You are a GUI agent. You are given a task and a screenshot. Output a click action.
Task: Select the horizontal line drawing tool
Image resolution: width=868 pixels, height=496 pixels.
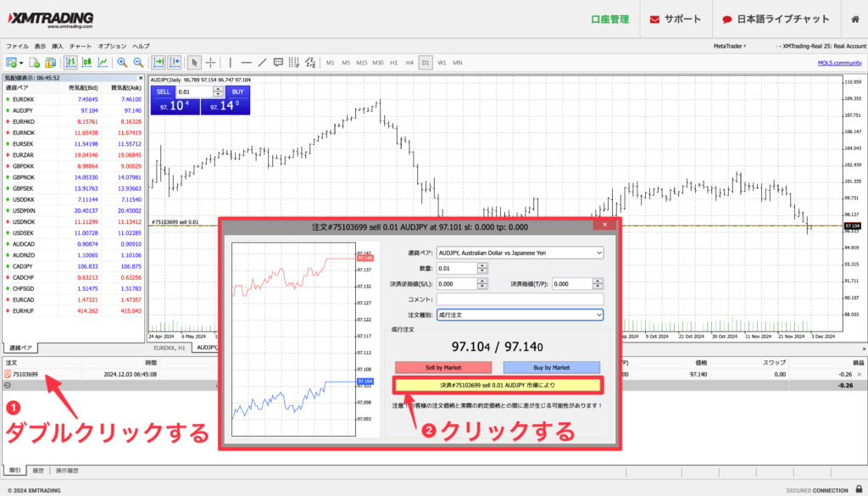tap(246, 62)
